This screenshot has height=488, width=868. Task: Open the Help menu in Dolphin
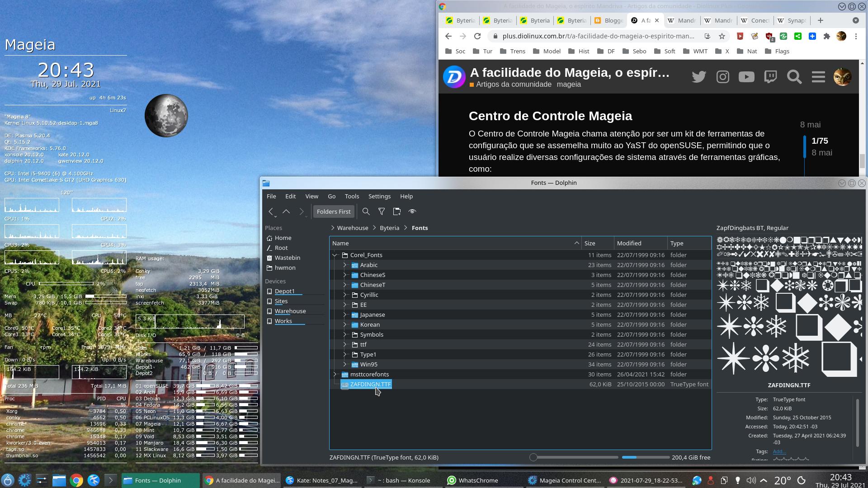(406, 197)
